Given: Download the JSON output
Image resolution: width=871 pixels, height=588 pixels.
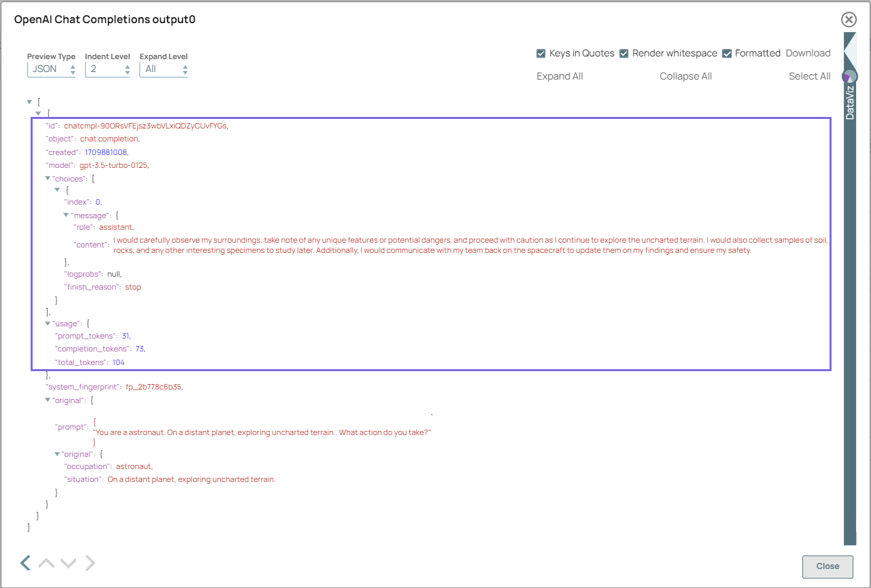Looking at the screenshot, I should coord(808,53).
